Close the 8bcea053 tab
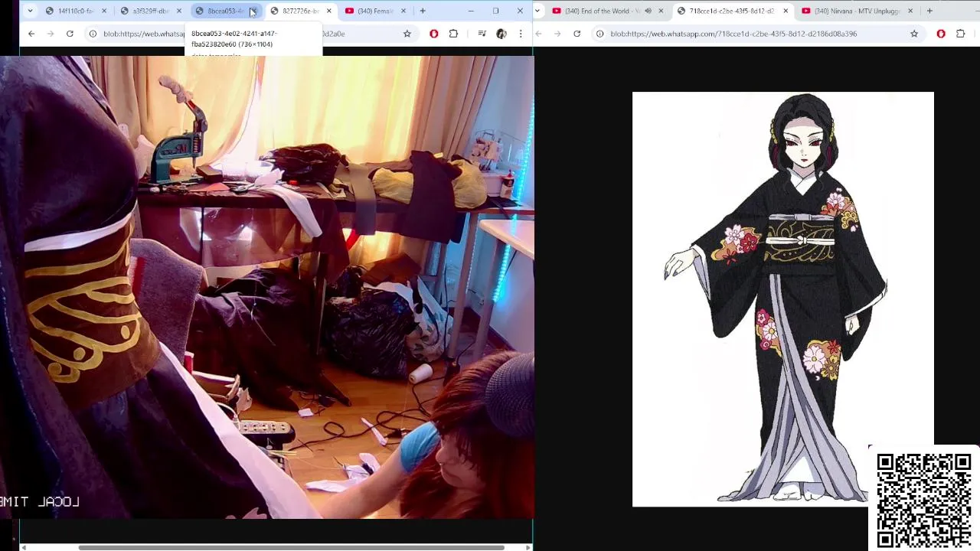This screenshot has height=551, width=980. click(x=253, y=11)
